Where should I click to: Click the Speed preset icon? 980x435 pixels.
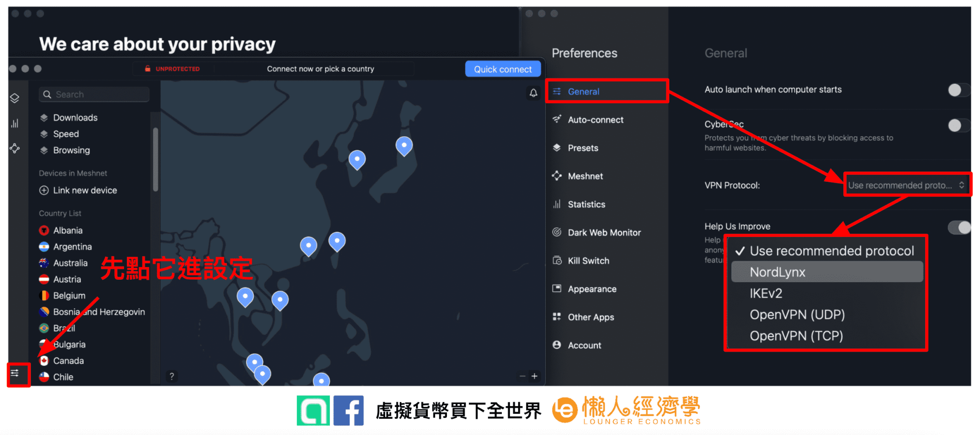[44, 134]
